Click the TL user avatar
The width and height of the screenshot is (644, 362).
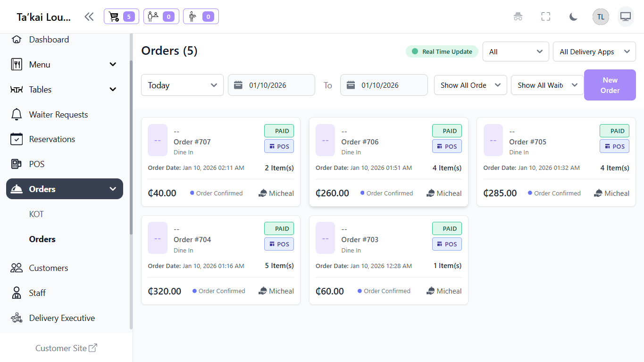[601, 17]
